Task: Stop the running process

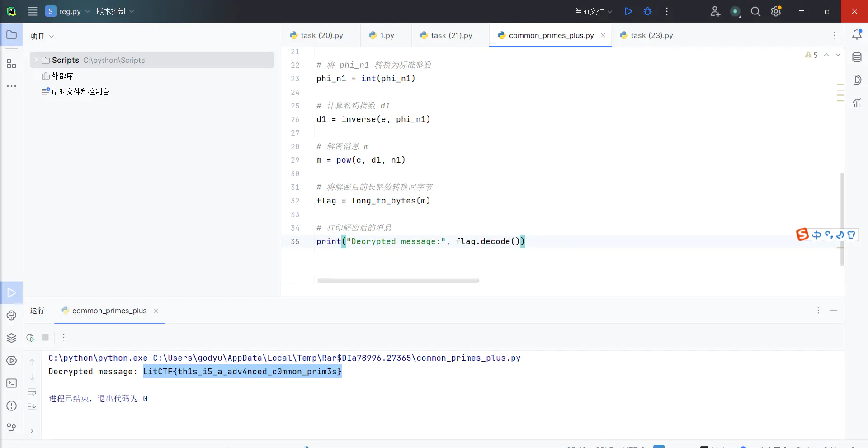Action: [x=45, y=337]
